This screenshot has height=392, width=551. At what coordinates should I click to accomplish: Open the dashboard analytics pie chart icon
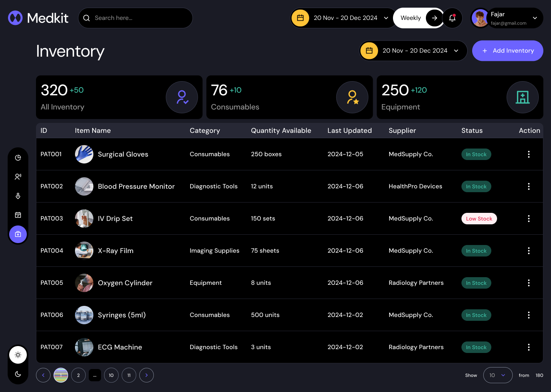(18, 157)
